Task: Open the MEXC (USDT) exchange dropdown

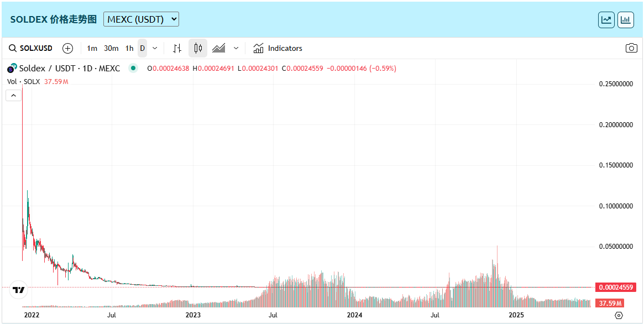Action: click(141, 19)
